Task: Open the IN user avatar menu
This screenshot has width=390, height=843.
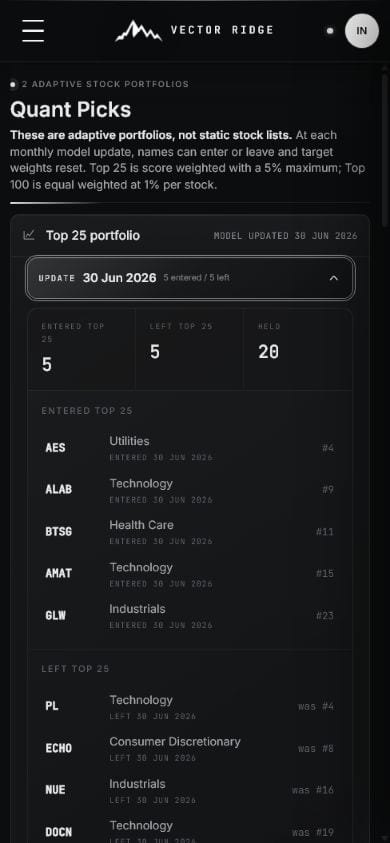Action: (x=361, y=31)
